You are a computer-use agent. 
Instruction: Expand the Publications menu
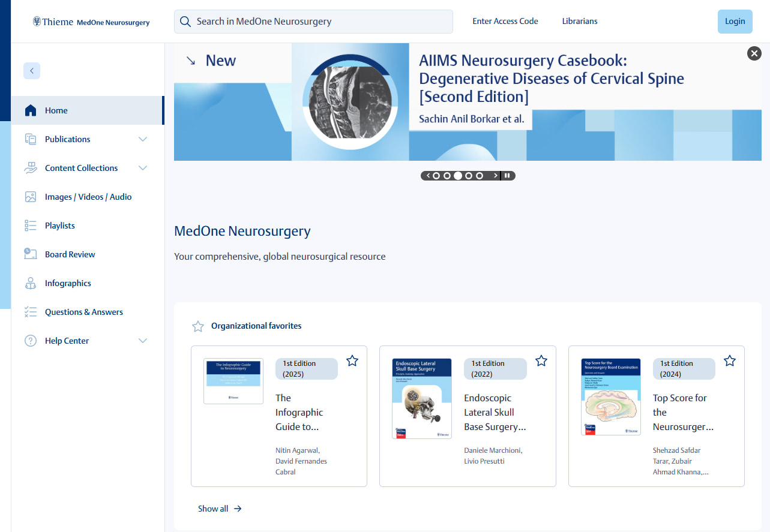[143, 139]
